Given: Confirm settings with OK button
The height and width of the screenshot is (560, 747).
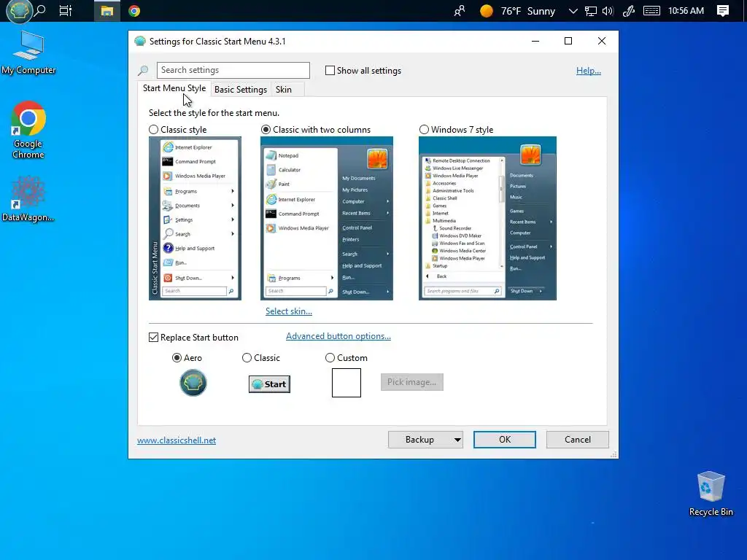Looking at the screenshot, I should (505, 440).
